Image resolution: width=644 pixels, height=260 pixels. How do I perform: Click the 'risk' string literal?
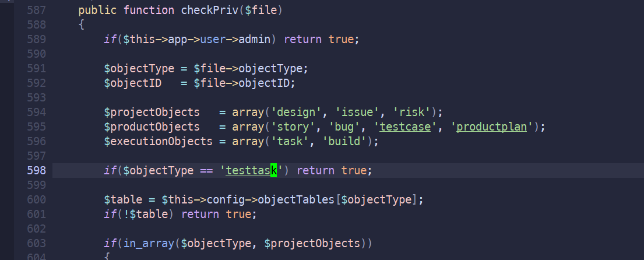(x=413, y=112)
